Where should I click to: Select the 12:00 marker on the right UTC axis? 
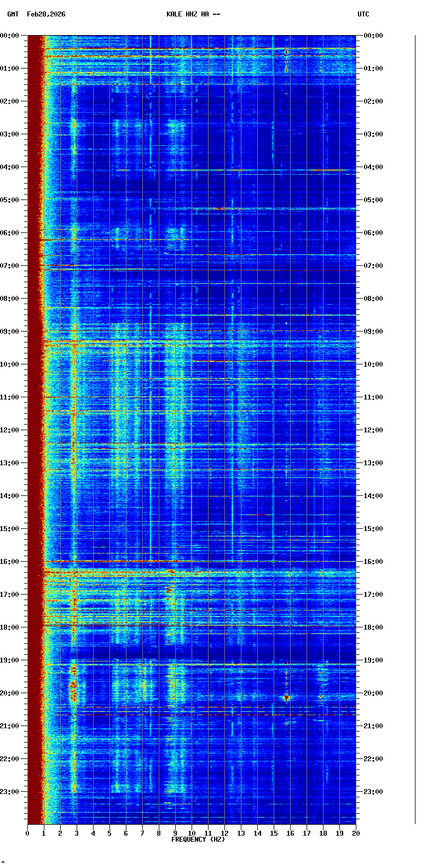(374, 430)
